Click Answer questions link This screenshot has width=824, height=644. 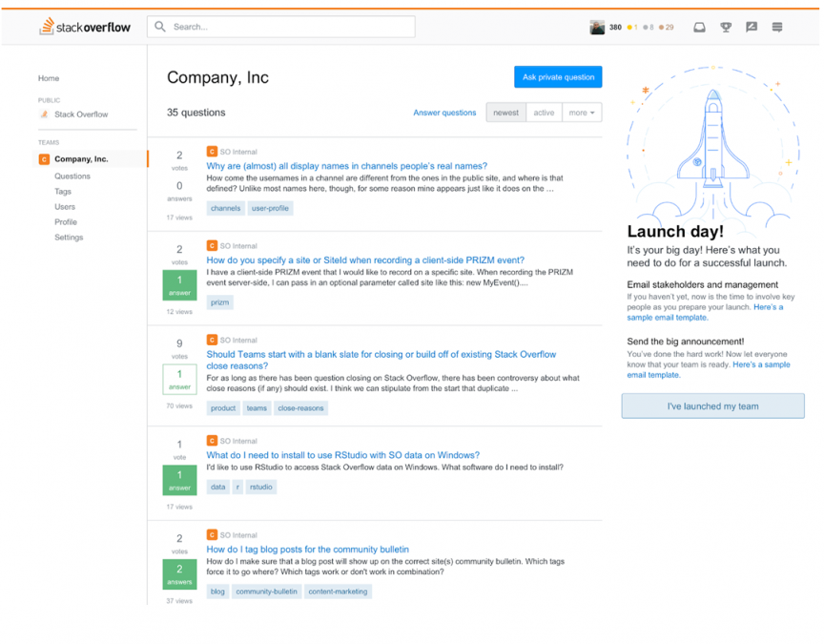pyautogui.click(x=444, y=113)
